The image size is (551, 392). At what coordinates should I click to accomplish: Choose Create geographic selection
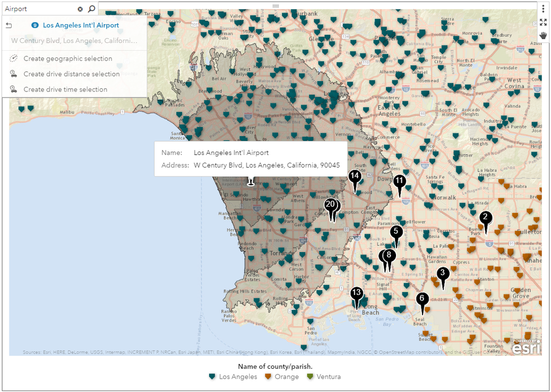coord(67,58)
